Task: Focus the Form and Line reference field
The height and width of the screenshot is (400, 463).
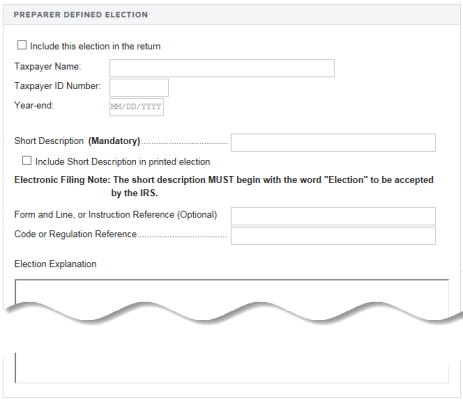Action: (x=333, y=216)
